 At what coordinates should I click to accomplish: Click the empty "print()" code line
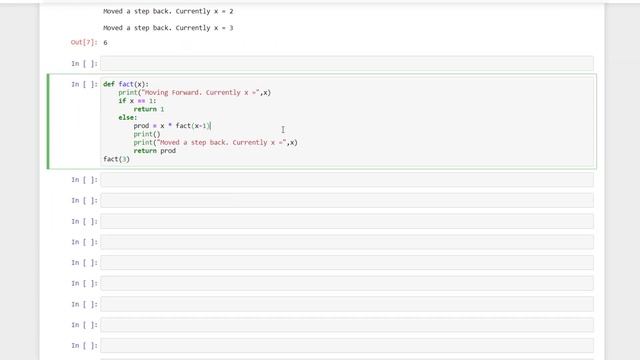click(x=147, y=134)
